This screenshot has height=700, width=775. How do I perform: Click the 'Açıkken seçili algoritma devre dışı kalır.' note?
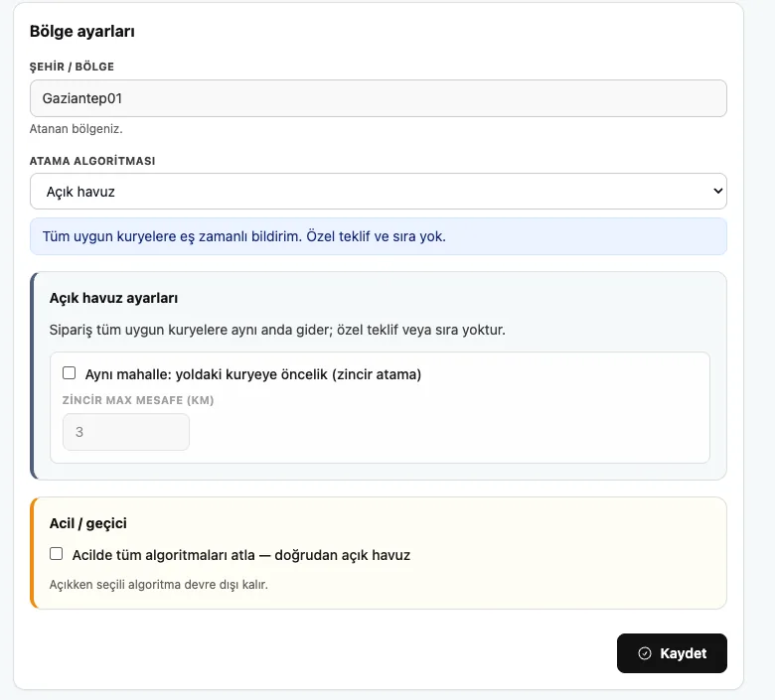pos(159,585)
